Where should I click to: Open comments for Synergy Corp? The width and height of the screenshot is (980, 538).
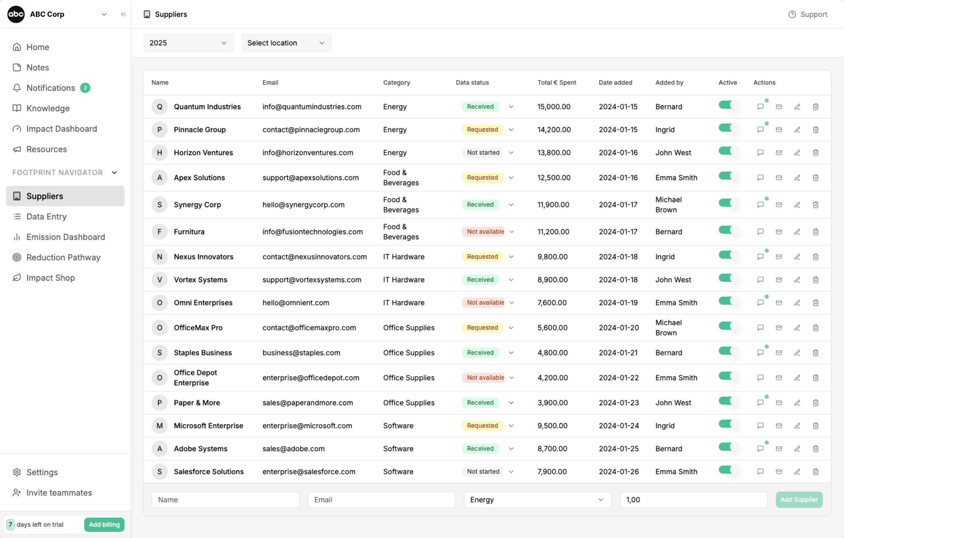760,204
